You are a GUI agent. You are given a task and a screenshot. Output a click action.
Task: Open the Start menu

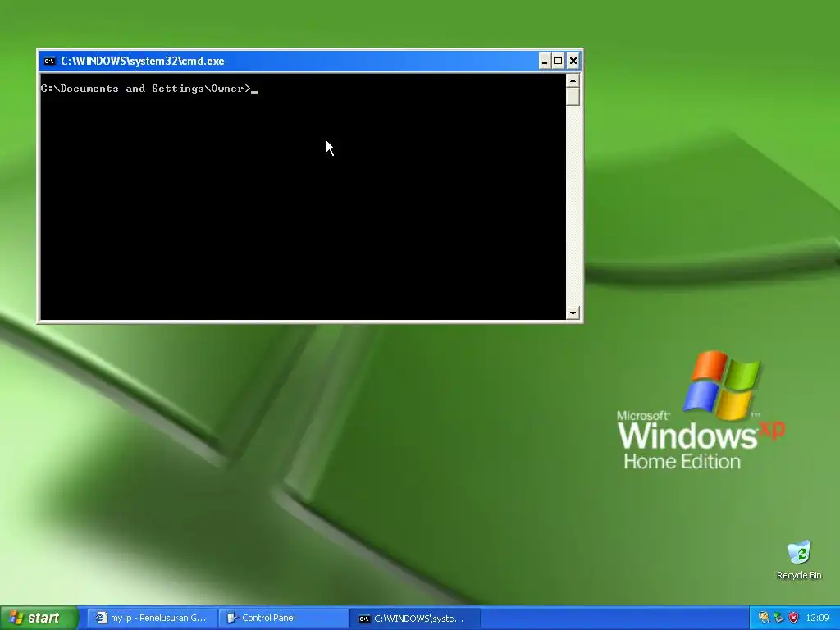click(x=39, y=618)
